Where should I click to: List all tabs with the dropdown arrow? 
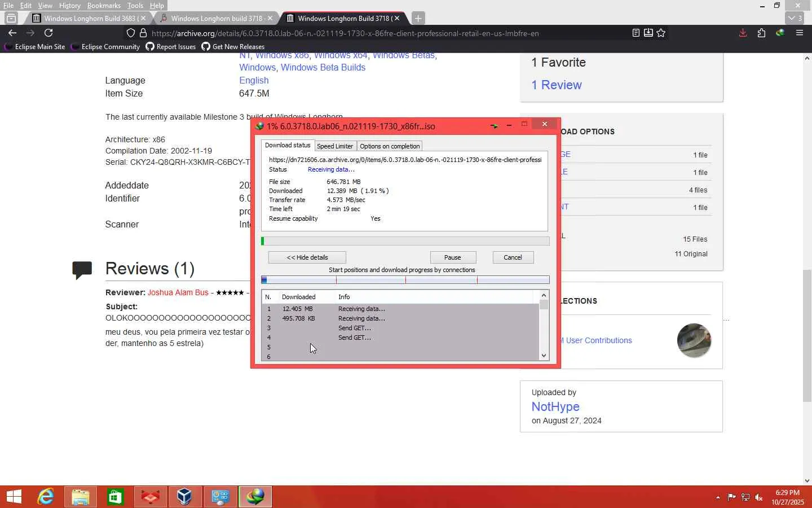tap(796, 18)
